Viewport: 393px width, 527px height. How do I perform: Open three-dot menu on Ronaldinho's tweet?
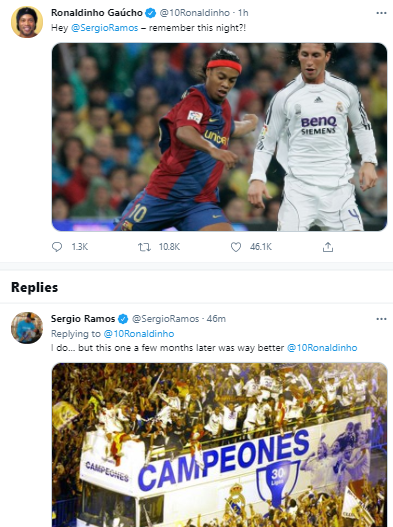[381, 13]
